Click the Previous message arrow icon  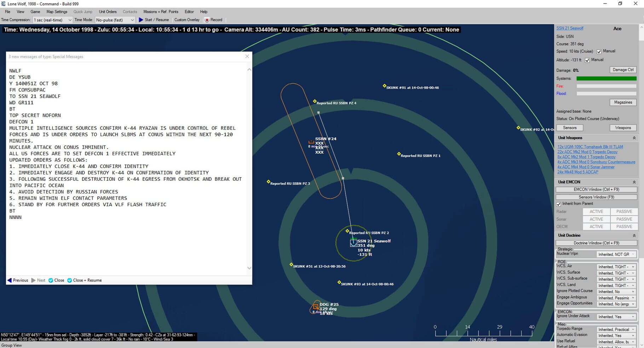(x=10, y=280)
